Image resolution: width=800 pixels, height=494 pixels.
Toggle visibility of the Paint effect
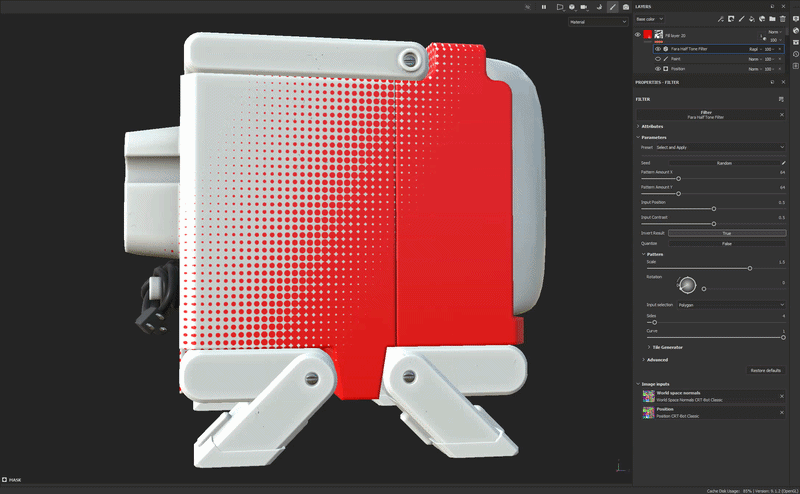click(657, 58)
